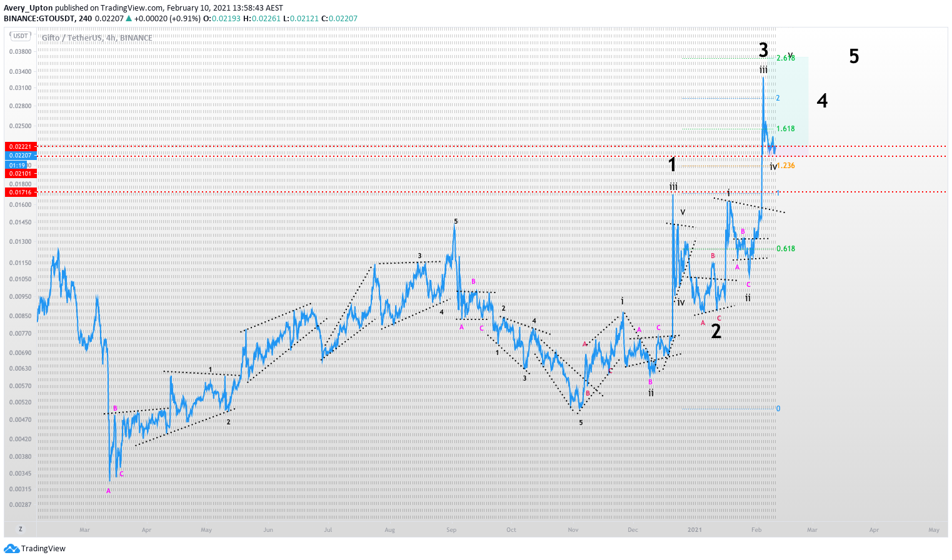952x560 pixels.
Task: Click the 0.01300 price axis label
Action: (21, 242)
